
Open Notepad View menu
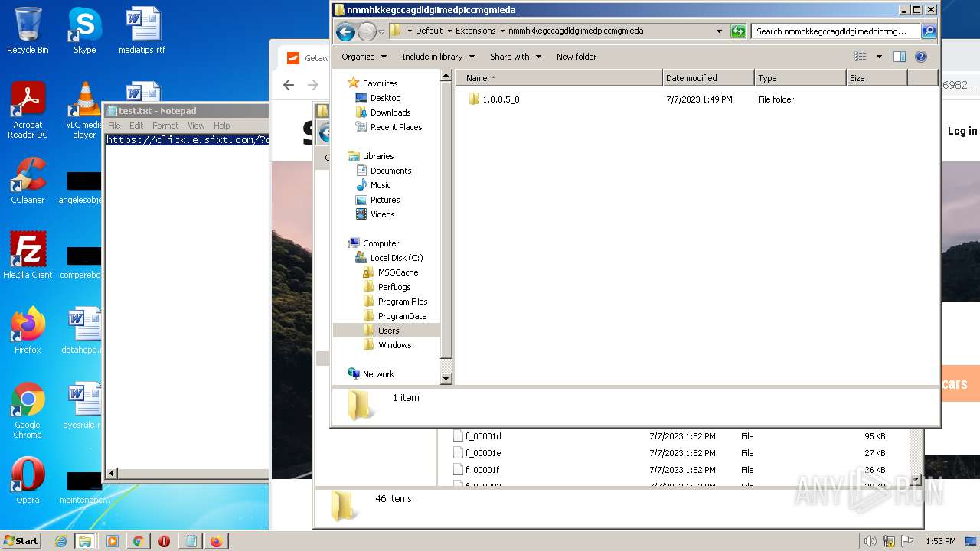tap(196, 126)
